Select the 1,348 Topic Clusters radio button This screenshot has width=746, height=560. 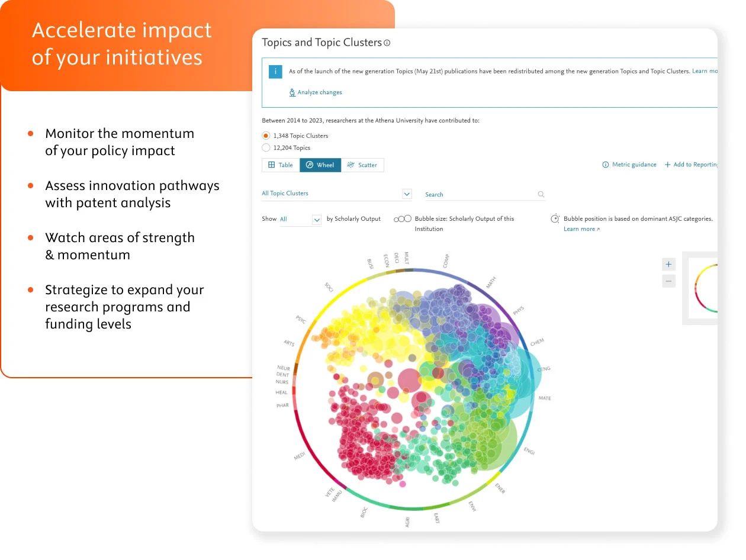point(266,135)
